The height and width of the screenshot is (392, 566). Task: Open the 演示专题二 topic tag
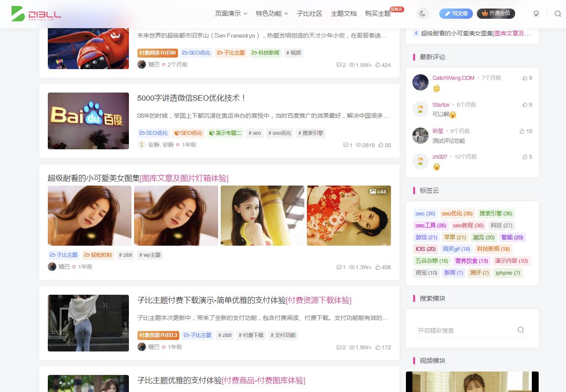[225, 133]
